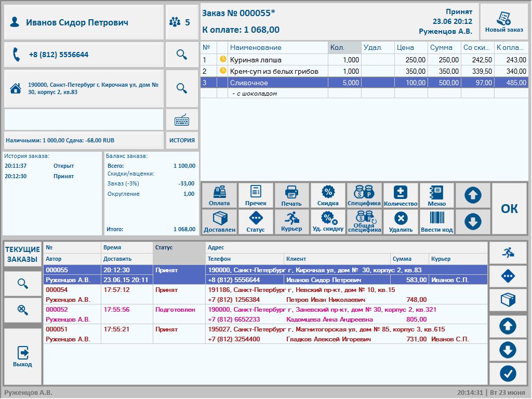Open the Пречек pre-check receipt
Screen dimensions: 532x399
click(255, 195)
